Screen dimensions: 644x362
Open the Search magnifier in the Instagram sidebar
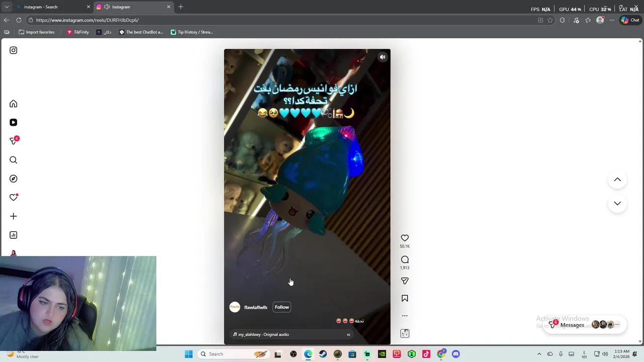pos(14,160)
